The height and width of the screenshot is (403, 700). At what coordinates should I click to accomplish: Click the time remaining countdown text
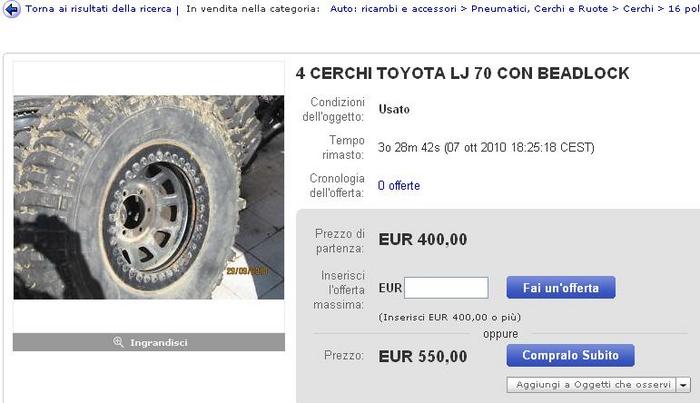coord(486,147)
